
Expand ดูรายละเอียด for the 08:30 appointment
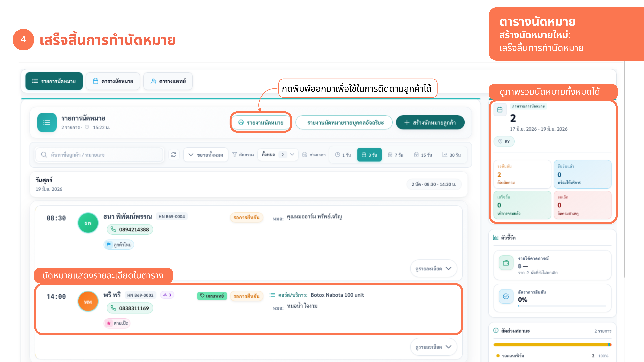coord(434,269)
